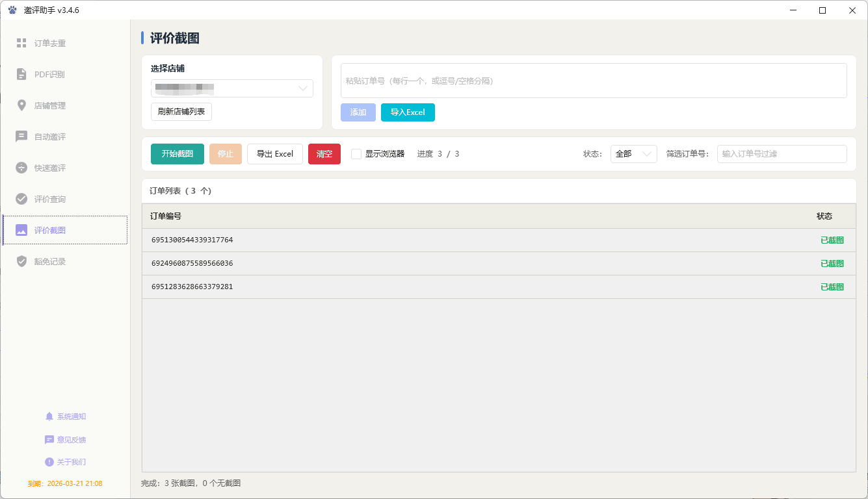The width and height of the screenshot is (868, 499).
Task: Click the 状态 column header
Action: pyautogui.click(x=824, y=216)
